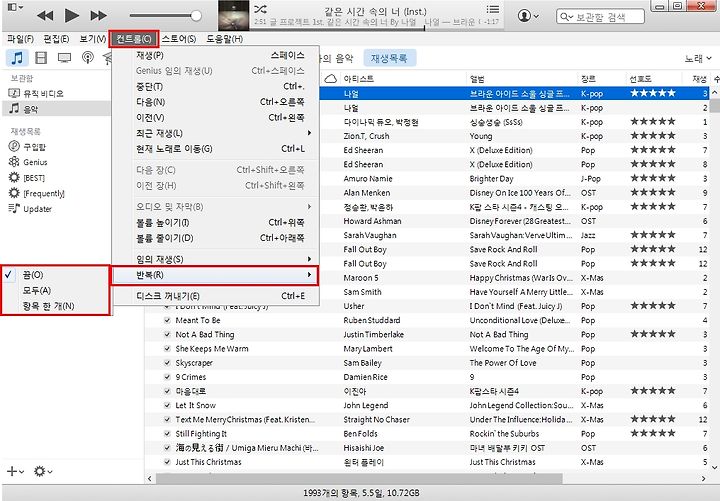Select the Just This Christmas song row
This screenshot has height=501, width=720.
click(x=427, y=462)
